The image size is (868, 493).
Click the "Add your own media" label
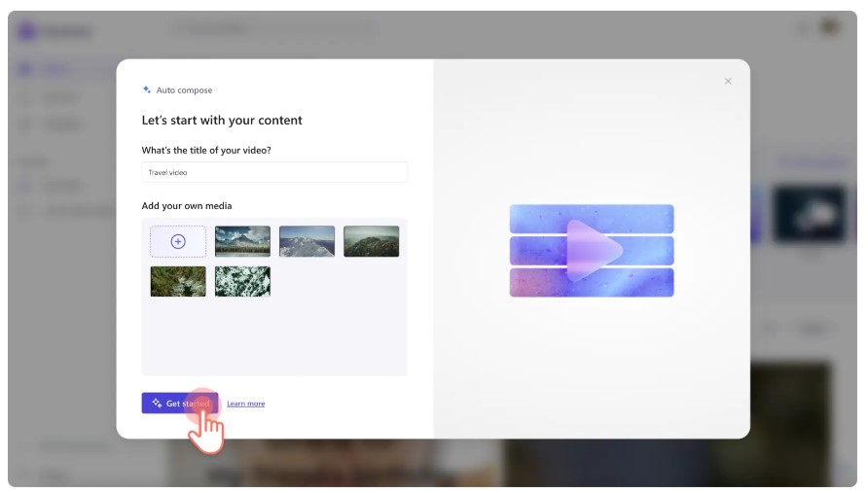coord(187,206)
